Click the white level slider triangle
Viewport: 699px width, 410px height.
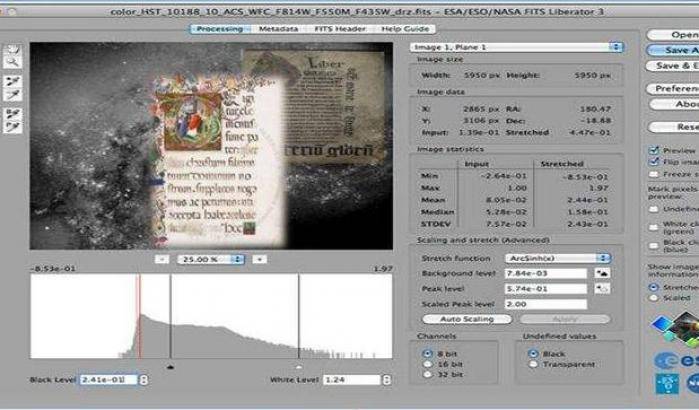299,367
